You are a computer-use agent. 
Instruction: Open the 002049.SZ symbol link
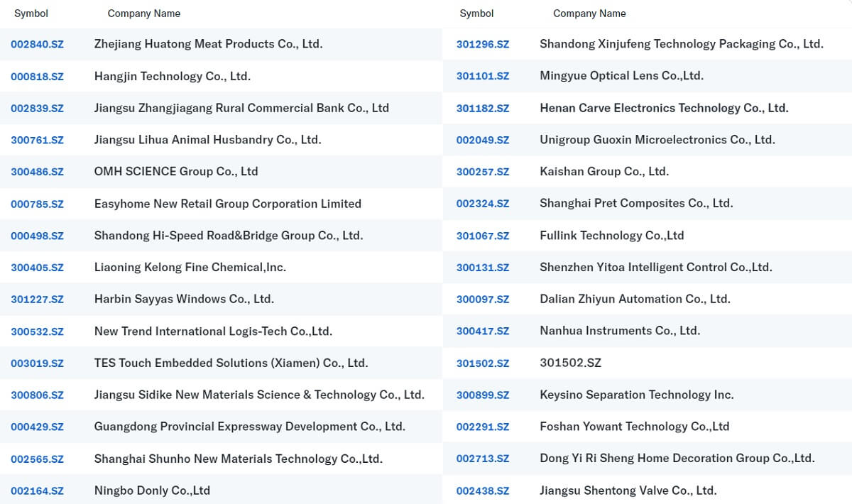[483, 140]
